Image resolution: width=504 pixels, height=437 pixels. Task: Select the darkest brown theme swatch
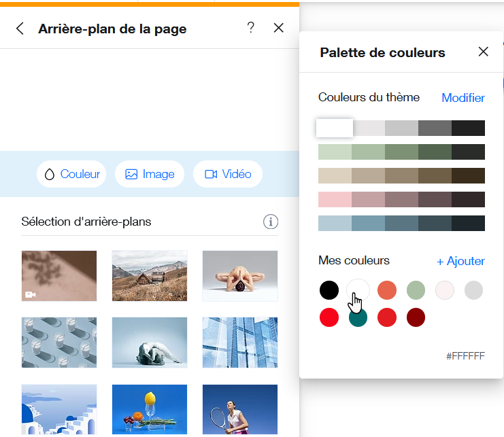[x=469, y=175]
